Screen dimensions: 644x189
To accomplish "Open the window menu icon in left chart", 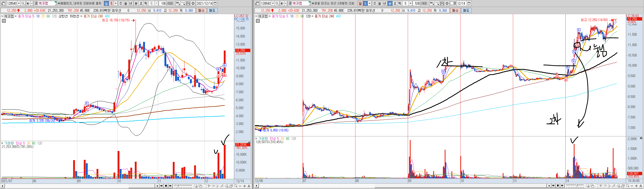I will click(3, 3).
